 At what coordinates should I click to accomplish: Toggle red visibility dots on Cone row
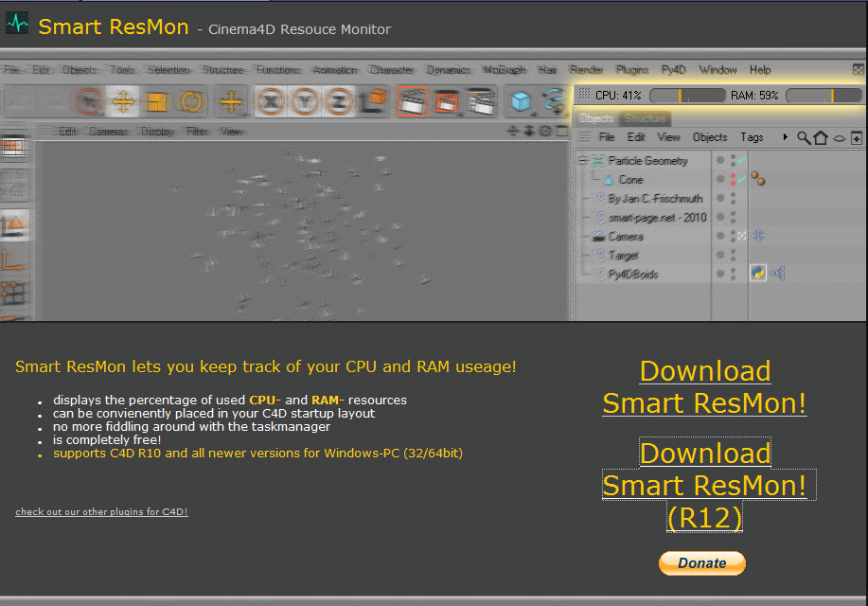tap(733, 179)
